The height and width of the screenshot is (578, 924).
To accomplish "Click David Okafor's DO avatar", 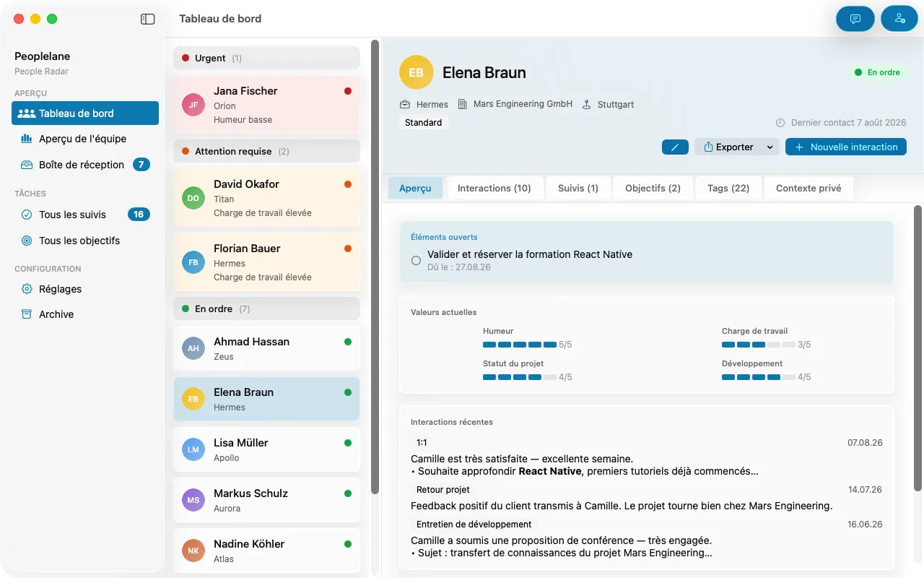I will 193,198.
